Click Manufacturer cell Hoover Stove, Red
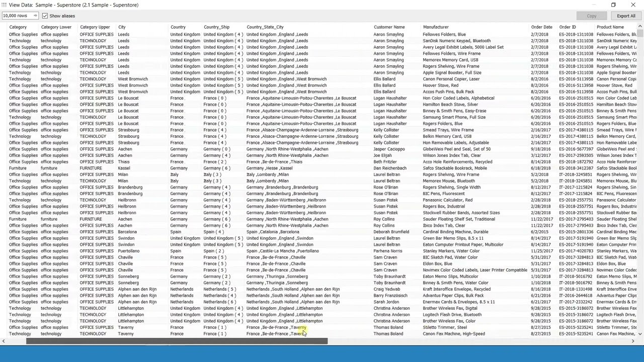The width and height of the screenshot is (644, 362). pyautogui.click(x=440, y=85)
